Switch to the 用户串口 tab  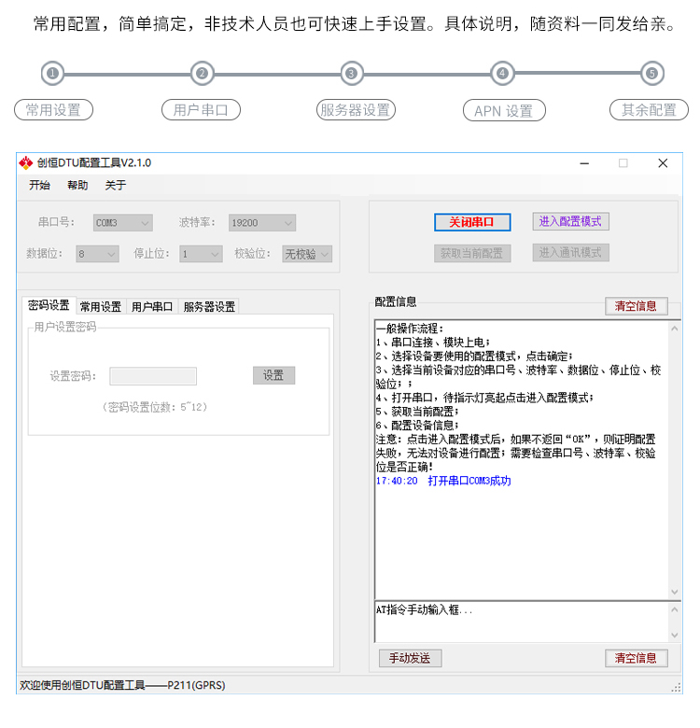point(152,306)
